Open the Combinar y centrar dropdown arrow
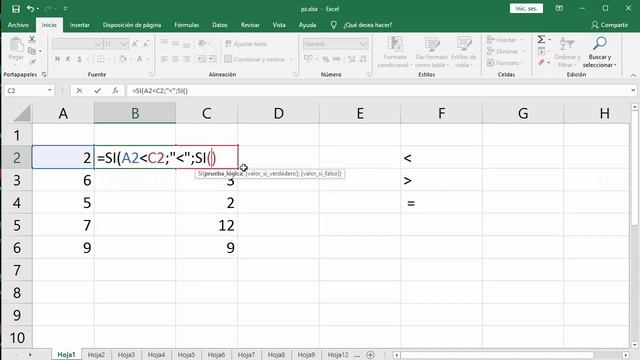The height and width of the screenshot is (360, 640). (291, 59)
